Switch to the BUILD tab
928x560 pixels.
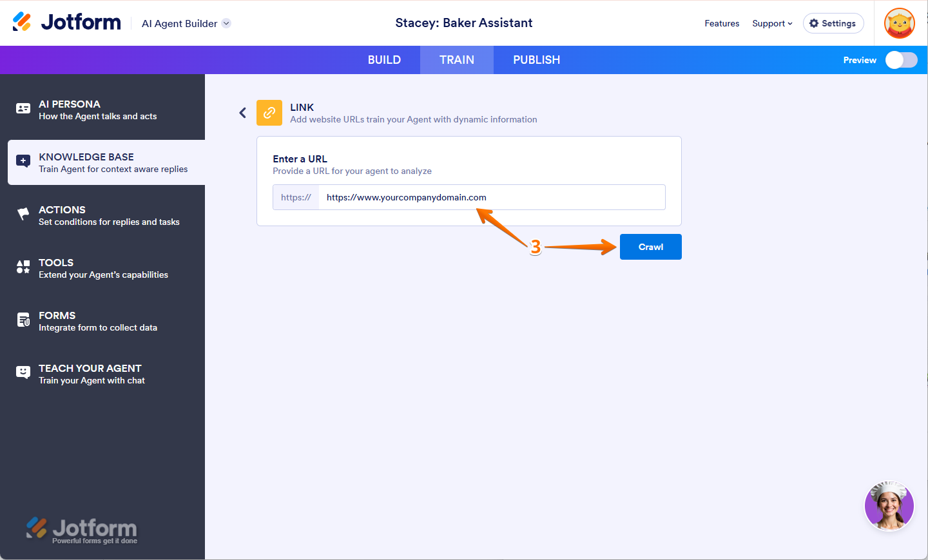[x=384, y=60]
